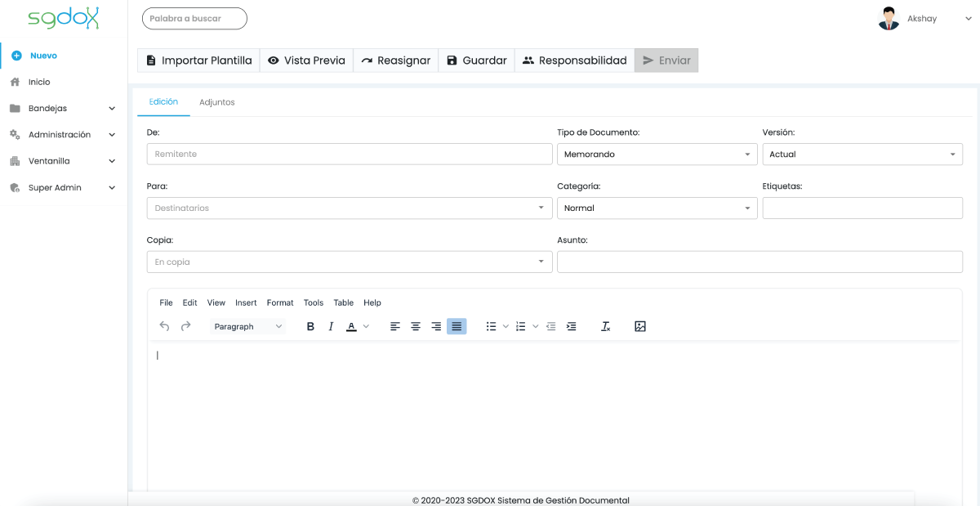The width and height of the screenshot is (980, 506).
Task: Switch to the Adjuntos tab
Action: (x=217, y=102)
